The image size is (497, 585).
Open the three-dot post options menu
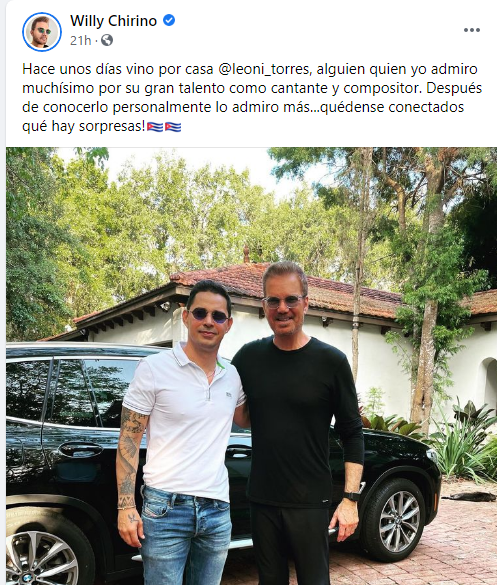coord(472,30)
